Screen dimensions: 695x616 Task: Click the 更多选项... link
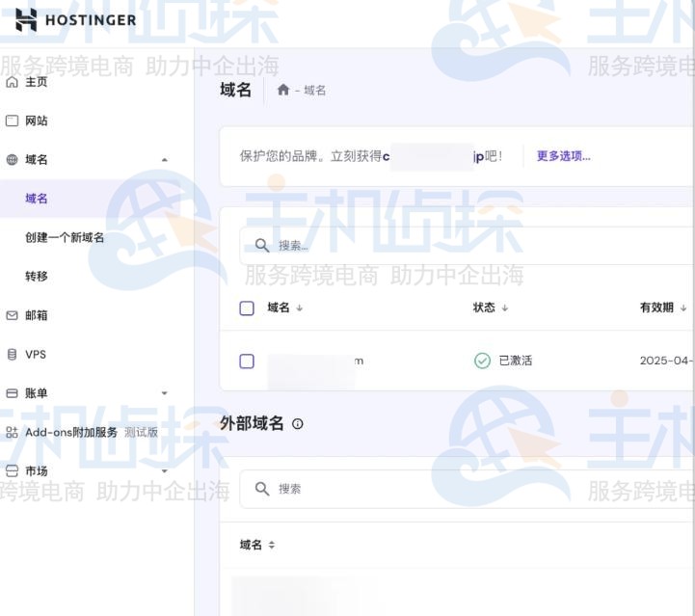tap(563, 156)
